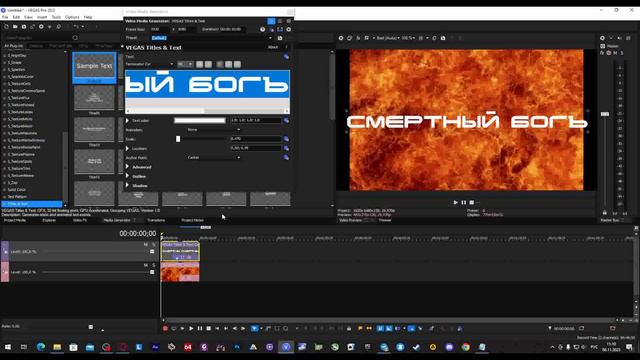This screenshot has width=640, height=360.
Task: Insert marker with orange marker icon
Action: point(360,328)
